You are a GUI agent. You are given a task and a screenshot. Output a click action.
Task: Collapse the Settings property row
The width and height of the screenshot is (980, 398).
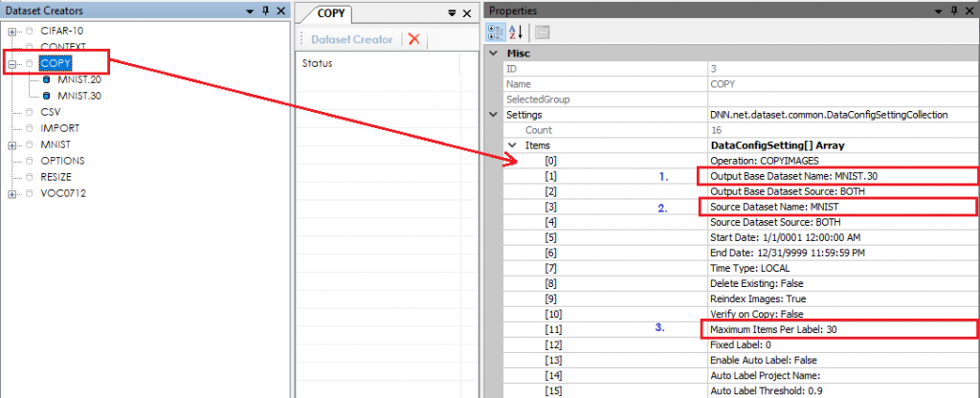(x=495, y=115)
